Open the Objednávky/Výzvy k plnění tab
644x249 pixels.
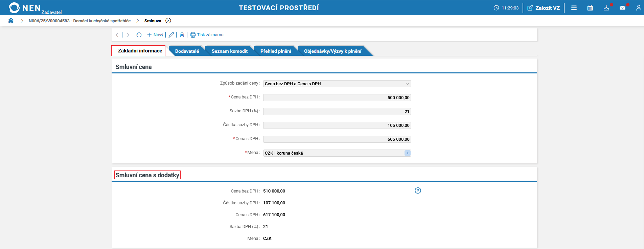coord(332,51)
